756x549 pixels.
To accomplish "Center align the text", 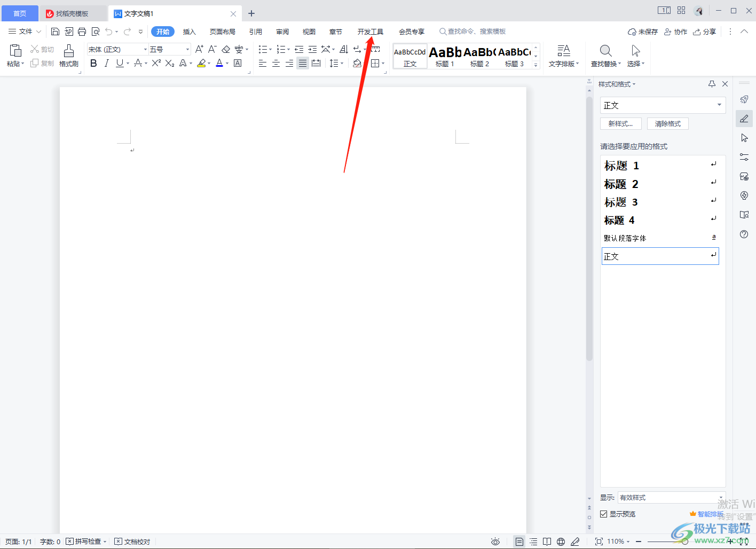I will pos(276,63).
